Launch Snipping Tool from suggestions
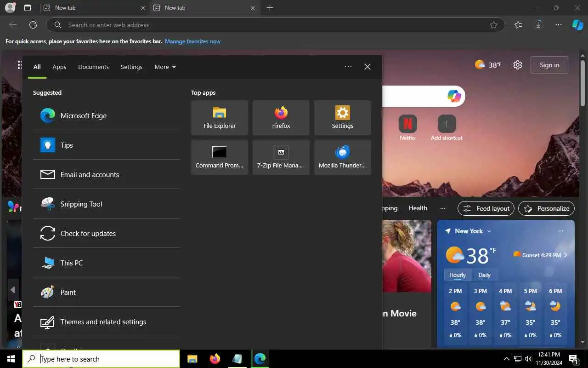Viewport: 588px width, 368px height. pyautogui.click(x=107, y=204)
